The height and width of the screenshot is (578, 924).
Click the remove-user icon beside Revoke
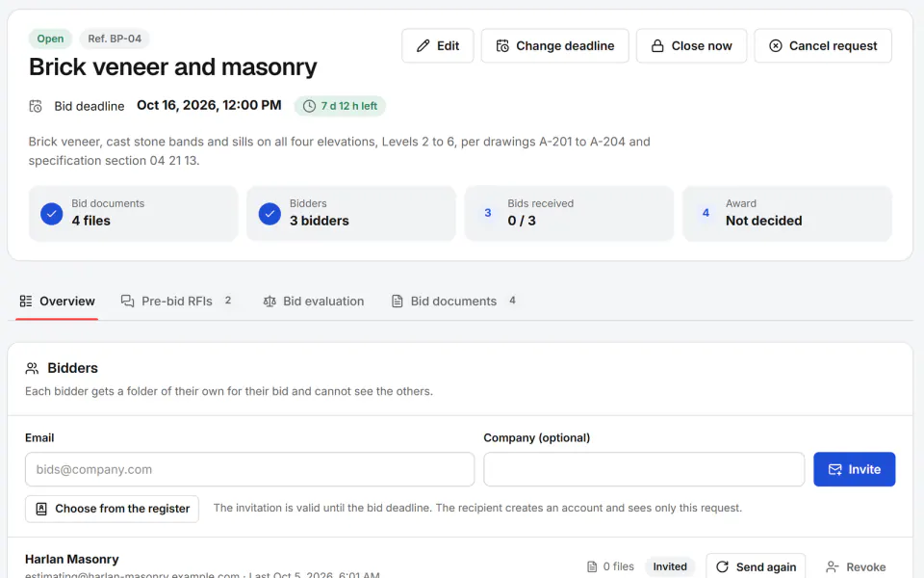point(832,566)
